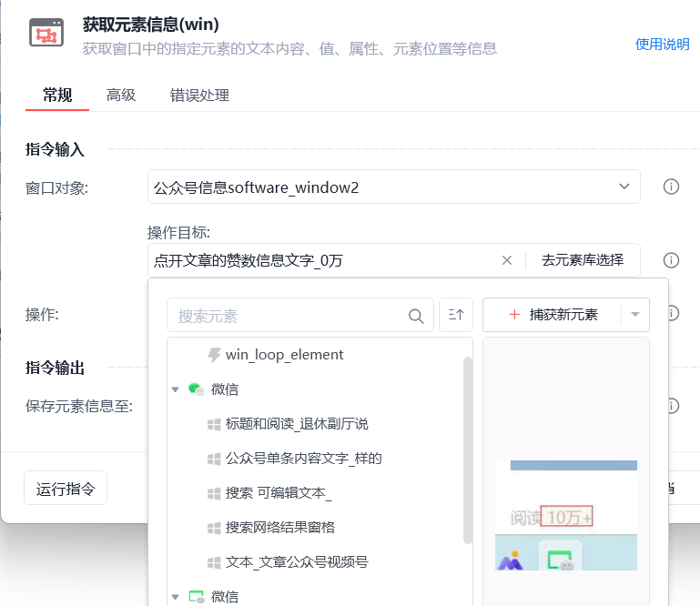Collapse the second 微信 tree group

pyautogui.click(x=175, y=597)
